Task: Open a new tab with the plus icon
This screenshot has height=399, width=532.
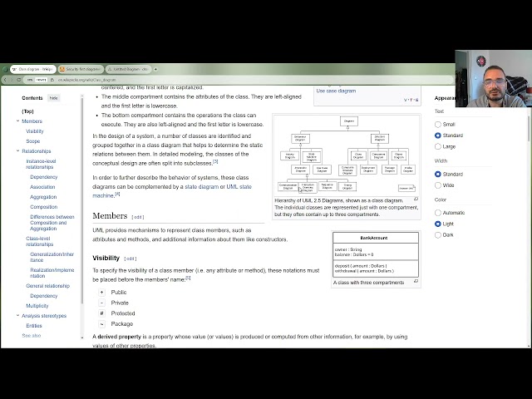Action: coord(155,69)
